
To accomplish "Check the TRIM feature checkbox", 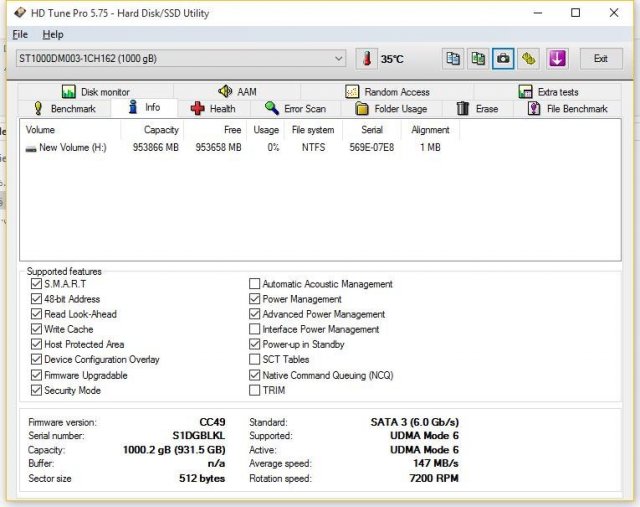I will (254, 390).
